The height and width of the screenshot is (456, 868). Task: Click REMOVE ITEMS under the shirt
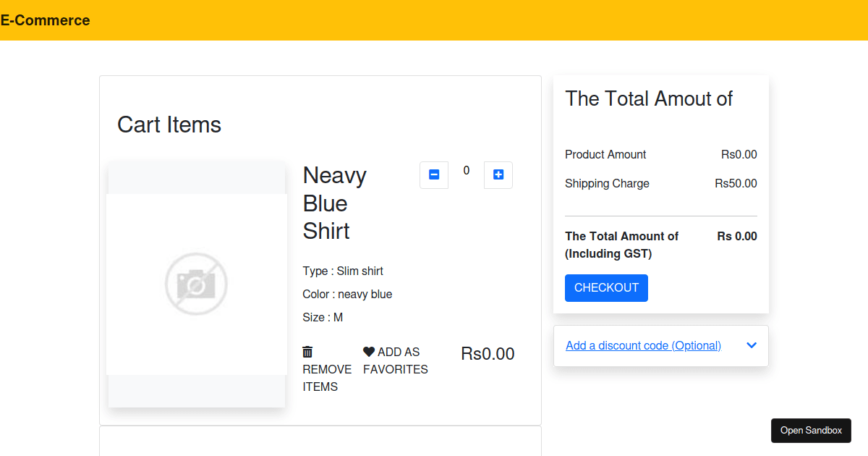click(326, 378)
